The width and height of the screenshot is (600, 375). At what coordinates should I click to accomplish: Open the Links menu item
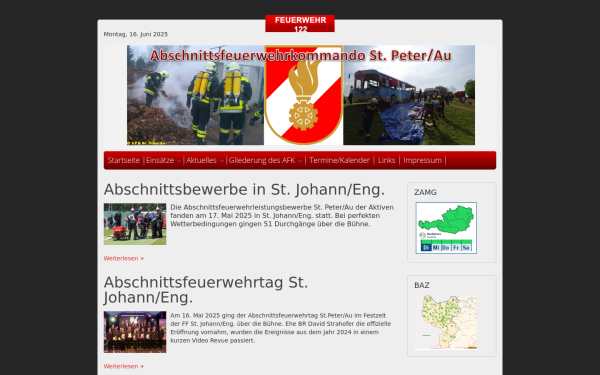pos(386,160)
